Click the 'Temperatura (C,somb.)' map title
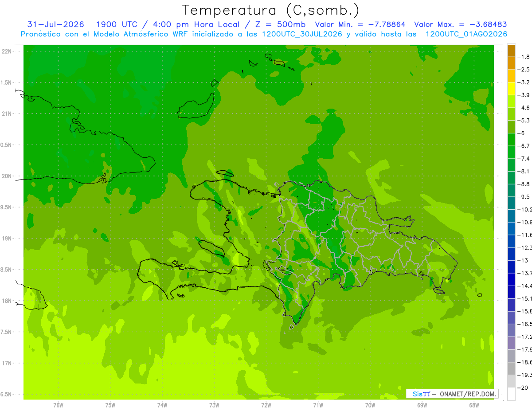This screenshot has height=411, width=532. (x=270, y=11)
